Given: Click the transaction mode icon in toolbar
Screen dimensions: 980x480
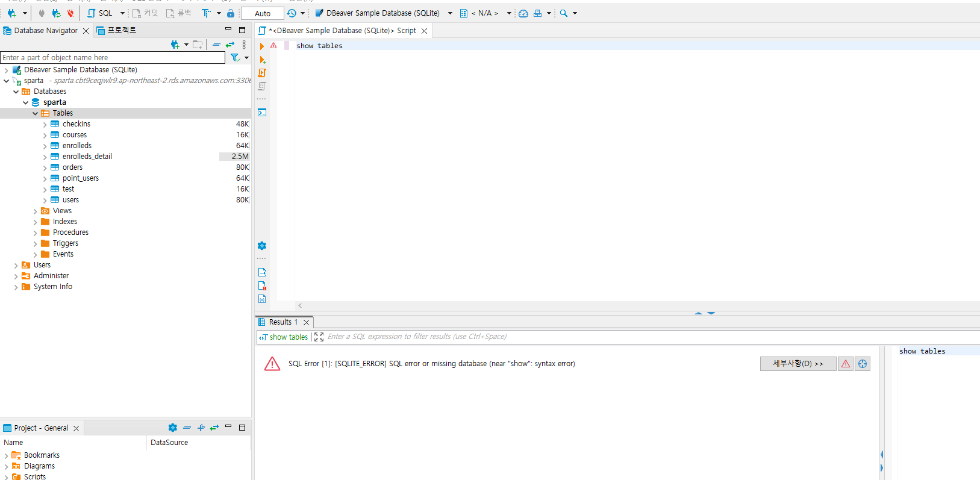Looking at the screenshot, I should 206,13.
